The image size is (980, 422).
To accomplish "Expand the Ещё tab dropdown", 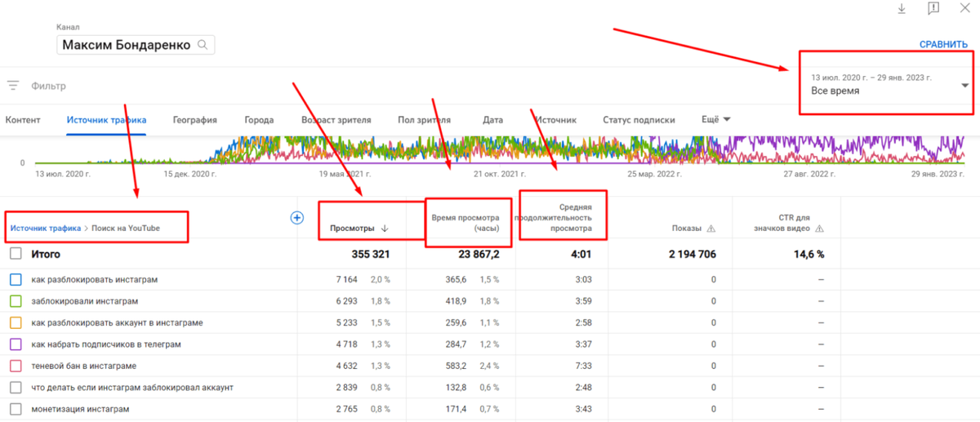I will click(716, 119).
